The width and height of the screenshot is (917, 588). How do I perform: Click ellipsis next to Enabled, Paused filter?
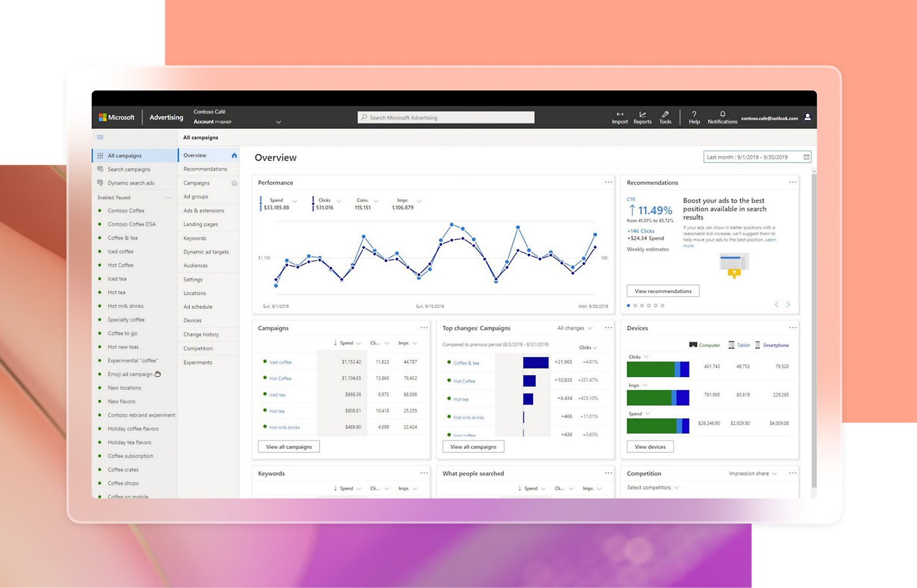pyautogui.click(x=168, y=198)
